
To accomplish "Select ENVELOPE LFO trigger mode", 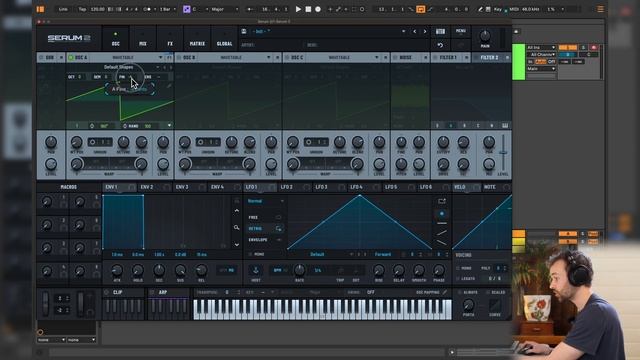I will pos(264,240).
